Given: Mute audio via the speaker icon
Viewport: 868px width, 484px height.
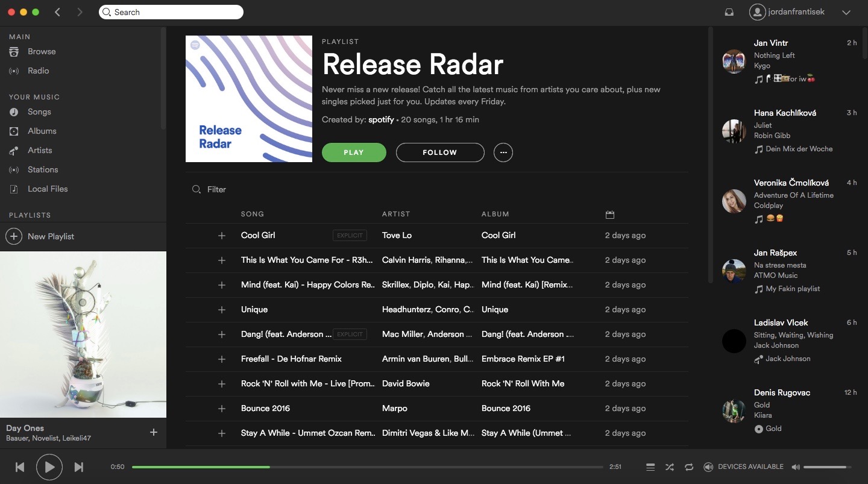Looking at the screenshot, I should point(796,467).
